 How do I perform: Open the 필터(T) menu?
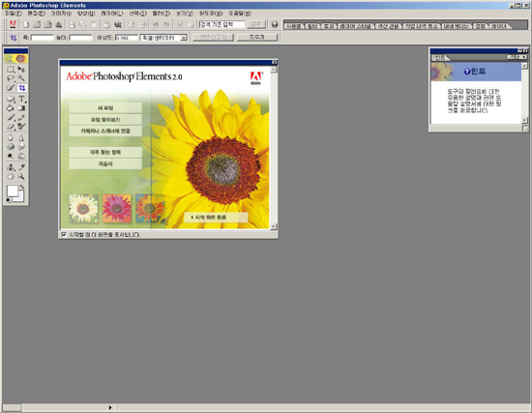coord(162,14)
